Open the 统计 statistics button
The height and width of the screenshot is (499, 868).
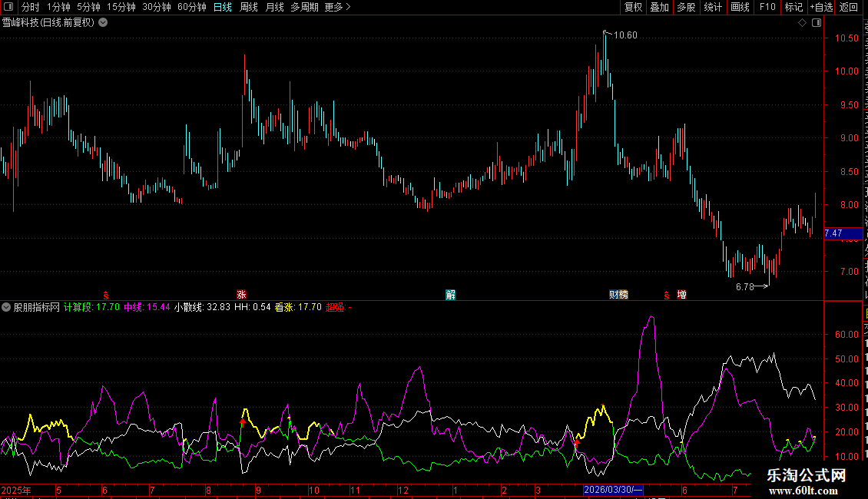pyautogui.click(x=712, y=7)
